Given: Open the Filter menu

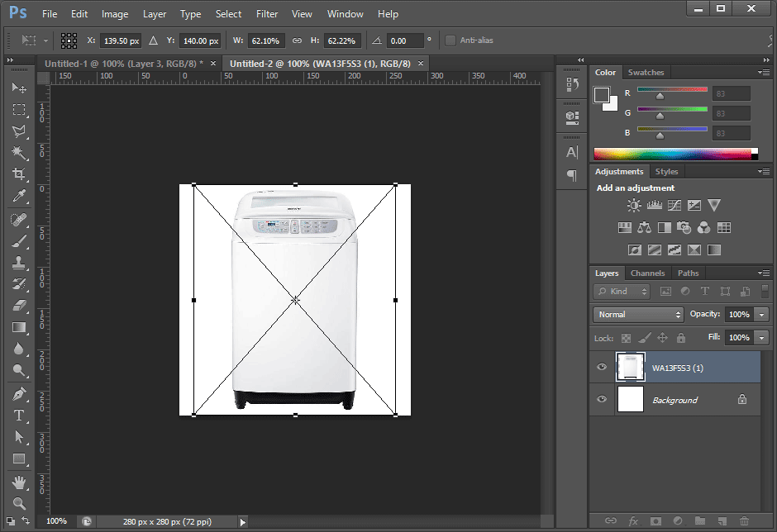Looking at the screenshot, I should click(266, 13).
